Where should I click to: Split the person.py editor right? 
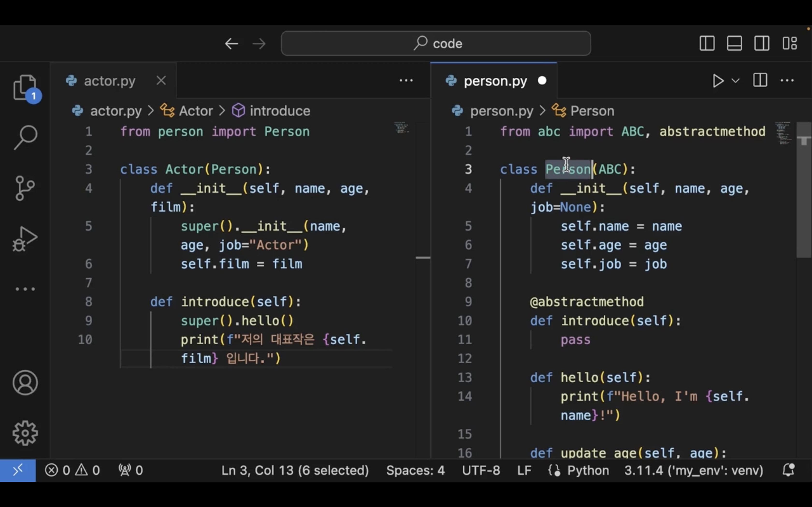760,80
